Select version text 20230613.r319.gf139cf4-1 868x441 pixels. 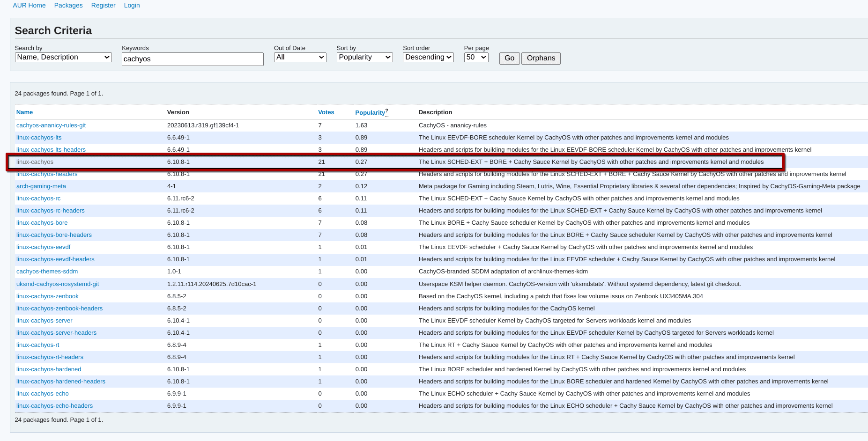click(203, 125)
